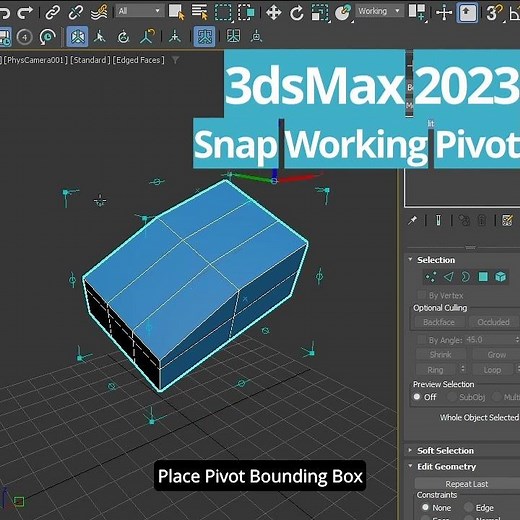Click the Occluded culling button

(x=493, y=322)
